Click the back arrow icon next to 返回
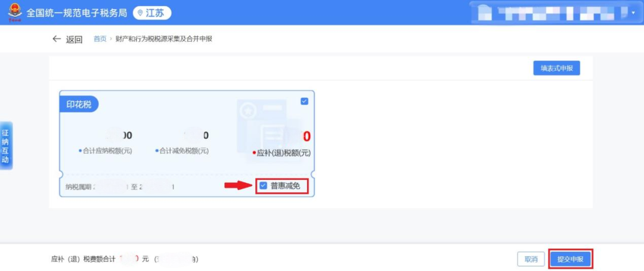644x271 pixels. click(57, 39)
